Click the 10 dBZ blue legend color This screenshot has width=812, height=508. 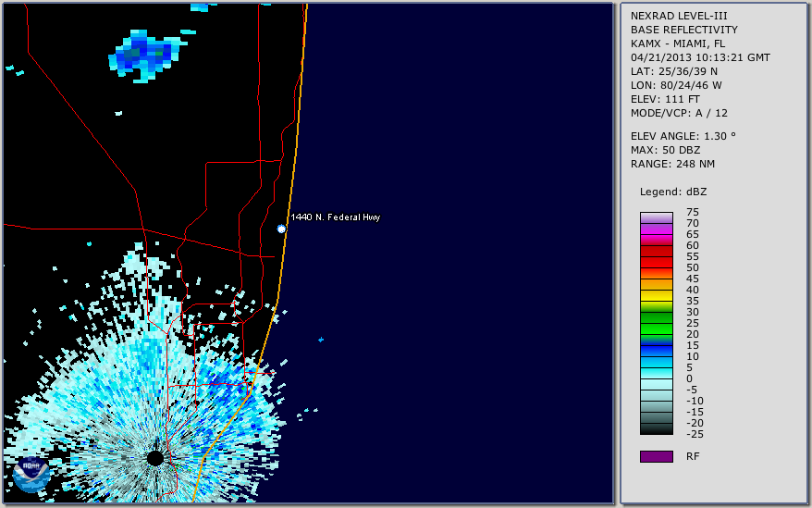point(656,352)
